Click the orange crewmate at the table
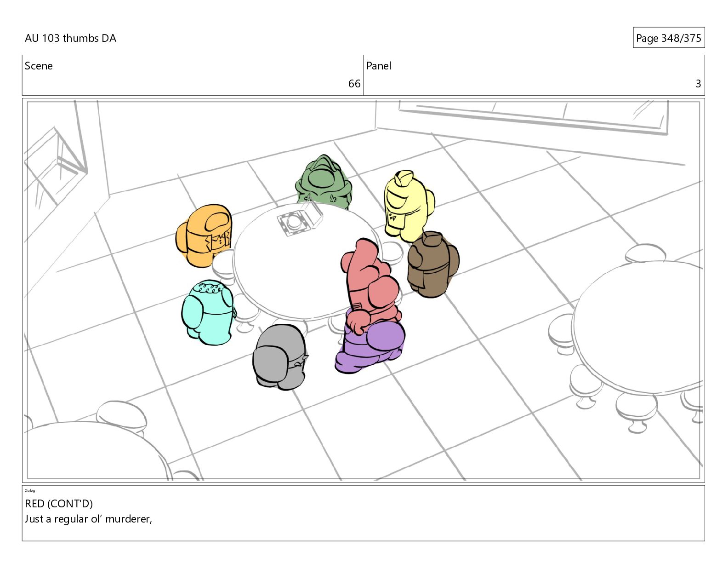The width and height of the screenshot is (728, 563). tap(205, 235)
